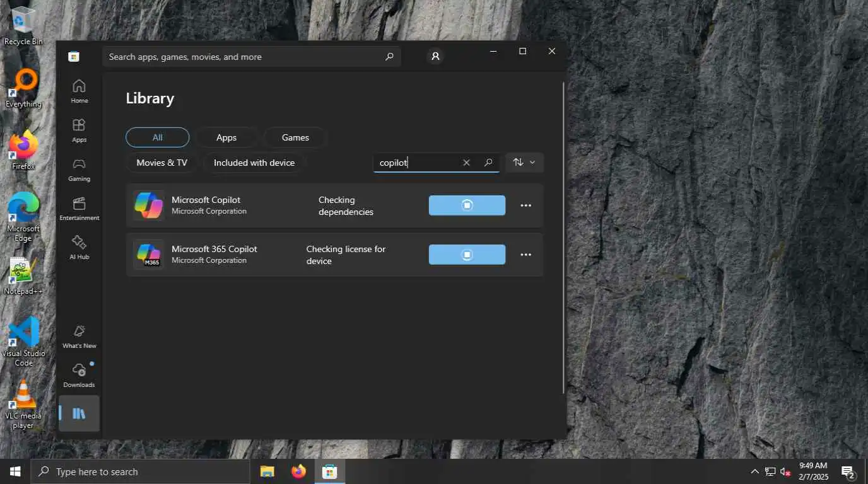Open more options for Microsoft 365 Copilot
The width and height of the screenshot is (868, 484).
point(525,255)
